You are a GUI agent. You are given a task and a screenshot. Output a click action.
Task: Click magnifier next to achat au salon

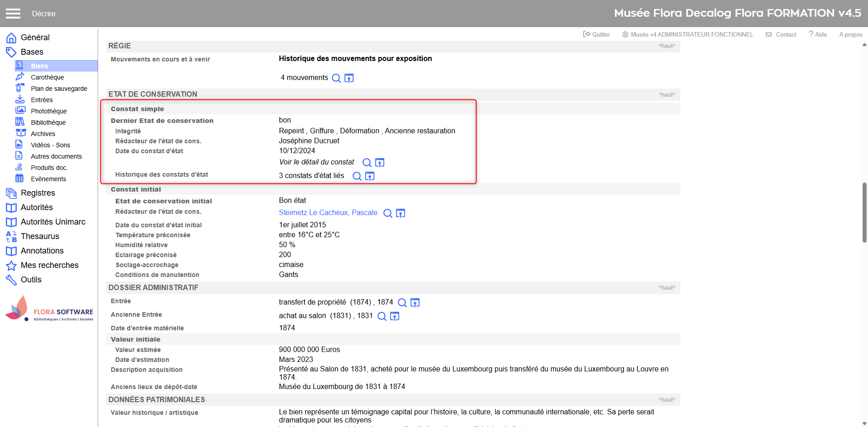[x=382, y=316]
